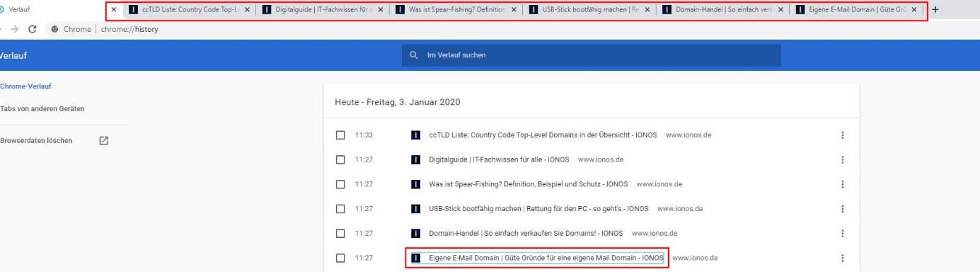
Task: Close the Verlauf tab
Action: coord(114,10)
